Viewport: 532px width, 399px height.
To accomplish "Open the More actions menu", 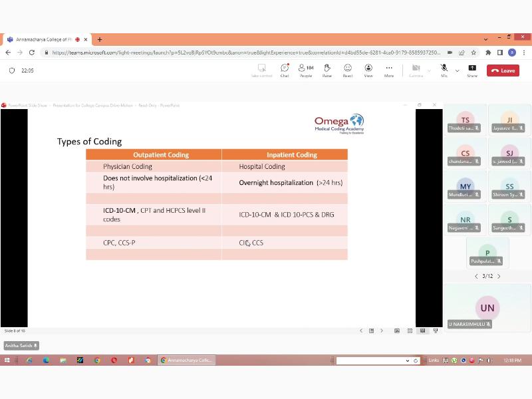I will [389, 70].
